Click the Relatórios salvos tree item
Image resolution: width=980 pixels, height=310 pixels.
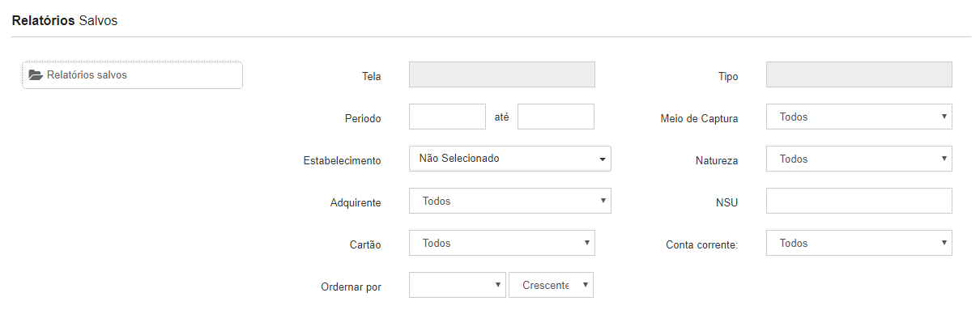click(x=132, y=75)
